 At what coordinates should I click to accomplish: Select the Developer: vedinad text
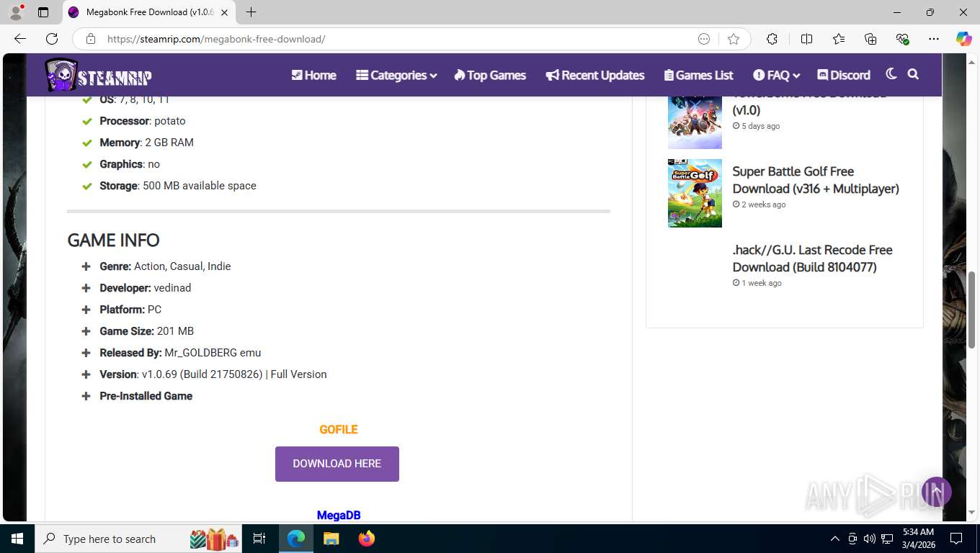point(145,288)
